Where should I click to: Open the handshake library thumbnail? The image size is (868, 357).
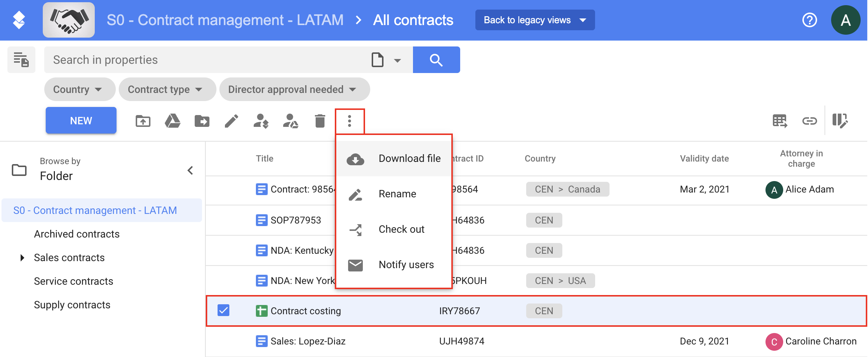(69, 20)
